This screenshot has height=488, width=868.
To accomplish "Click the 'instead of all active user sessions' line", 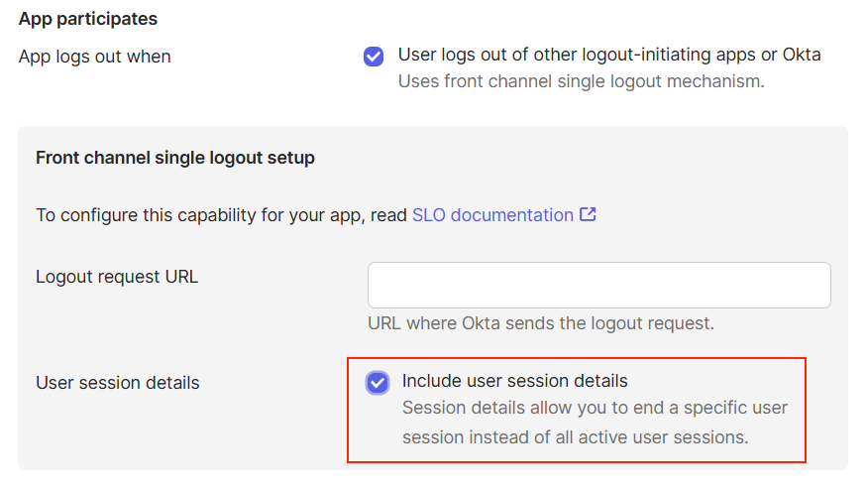I will [x=575, y=436].
